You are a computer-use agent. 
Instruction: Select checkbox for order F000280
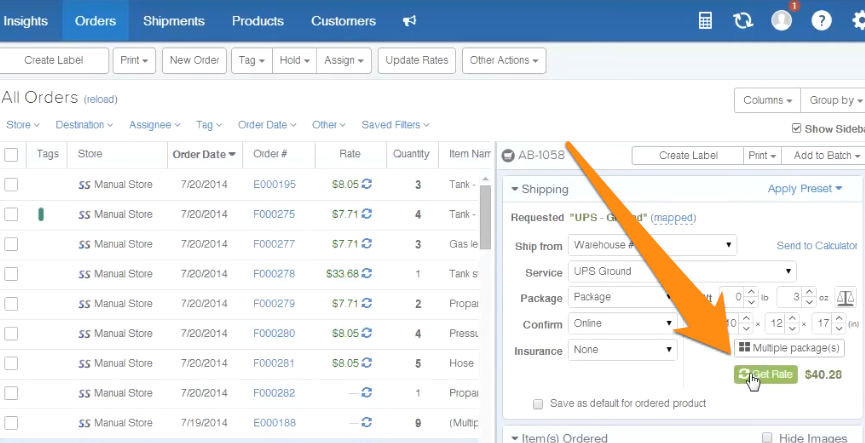coord(11,333)
